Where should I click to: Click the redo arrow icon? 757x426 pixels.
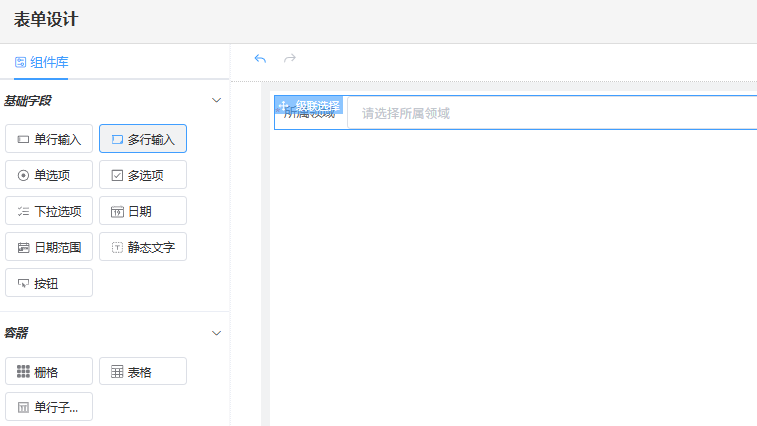290,58
